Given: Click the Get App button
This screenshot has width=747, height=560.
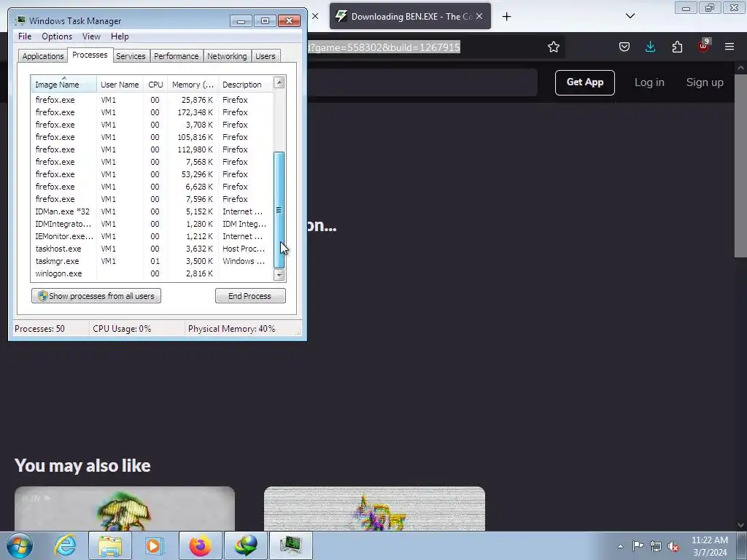Looking at the screenshot, I should pyautogui.click(x=584, y=82).
